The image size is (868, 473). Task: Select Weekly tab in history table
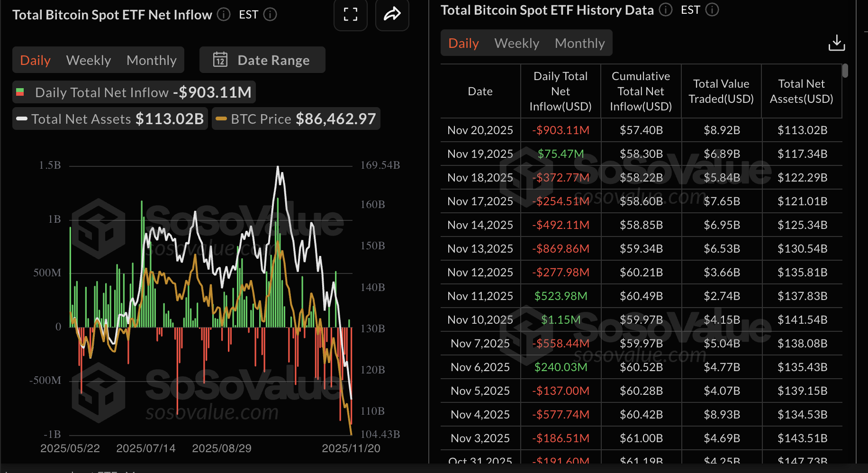point(517,43)
